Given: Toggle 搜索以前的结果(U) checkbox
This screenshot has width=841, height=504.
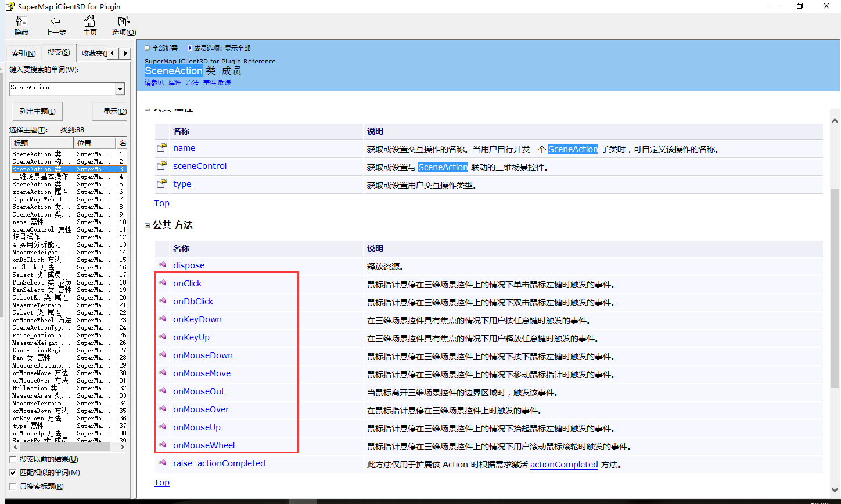Looking at the screenshot, I should click(13, 459).
